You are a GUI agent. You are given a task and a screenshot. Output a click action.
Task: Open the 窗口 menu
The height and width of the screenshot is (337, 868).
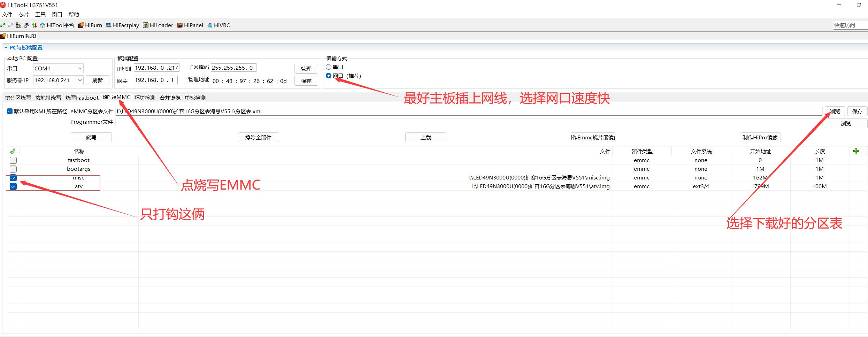click(57, 14)
